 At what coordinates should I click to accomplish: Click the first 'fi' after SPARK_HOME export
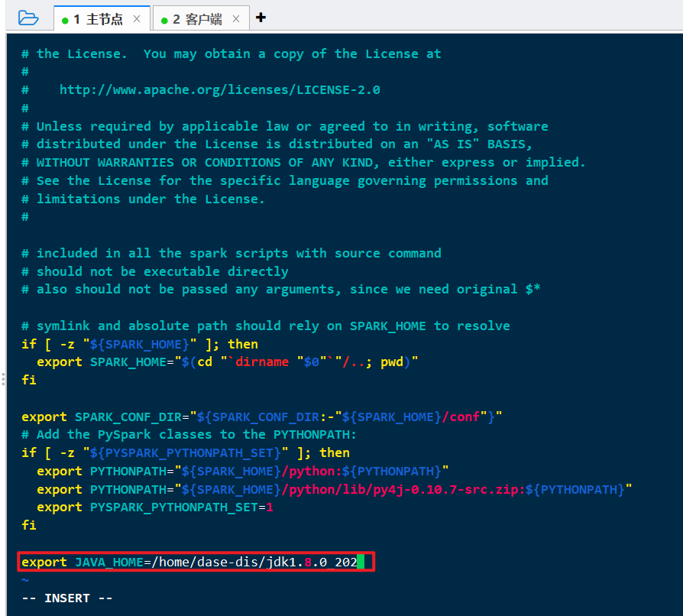click(29, 380)
